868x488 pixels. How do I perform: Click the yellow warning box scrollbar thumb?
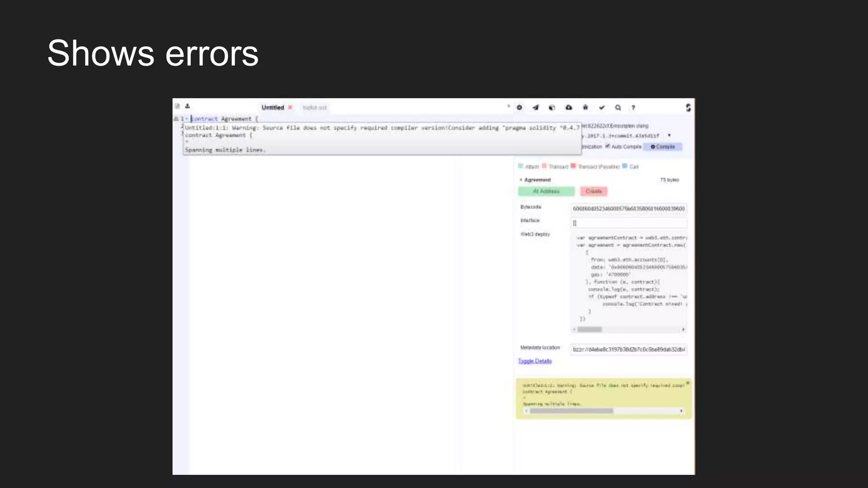click(x=571, y=411)
